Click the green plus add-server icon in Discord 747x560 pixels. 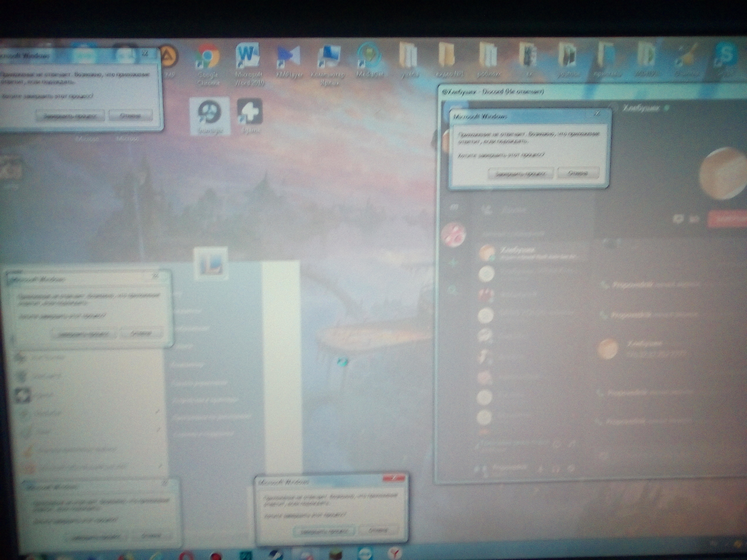(453, 262)
